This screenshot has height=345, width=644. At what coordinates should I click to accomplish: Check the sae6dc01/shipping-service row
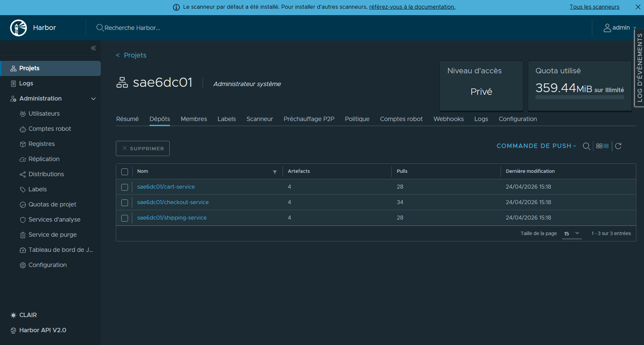coord(125,218)
